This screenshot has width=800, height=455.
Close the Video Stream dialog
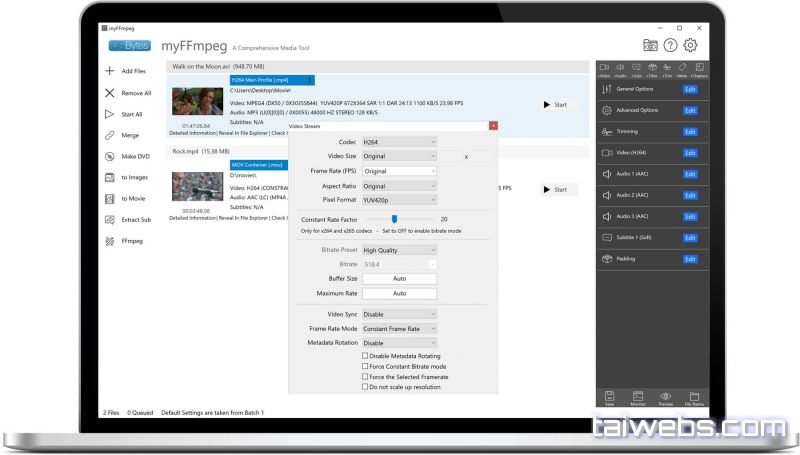point(493,126)
